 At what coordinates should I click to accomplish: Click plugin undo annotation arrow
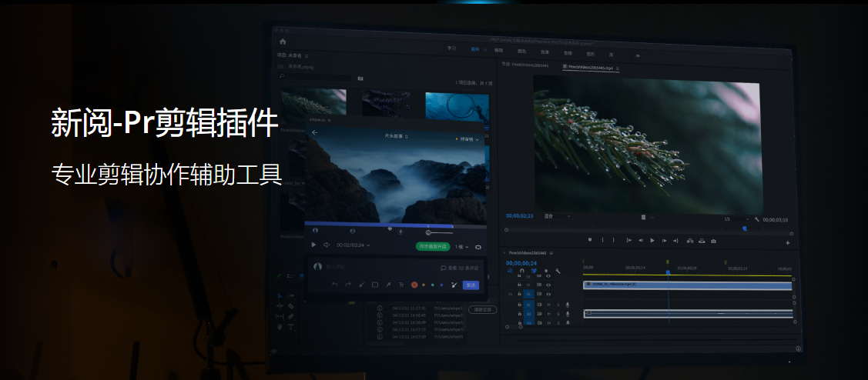point(335,285)
